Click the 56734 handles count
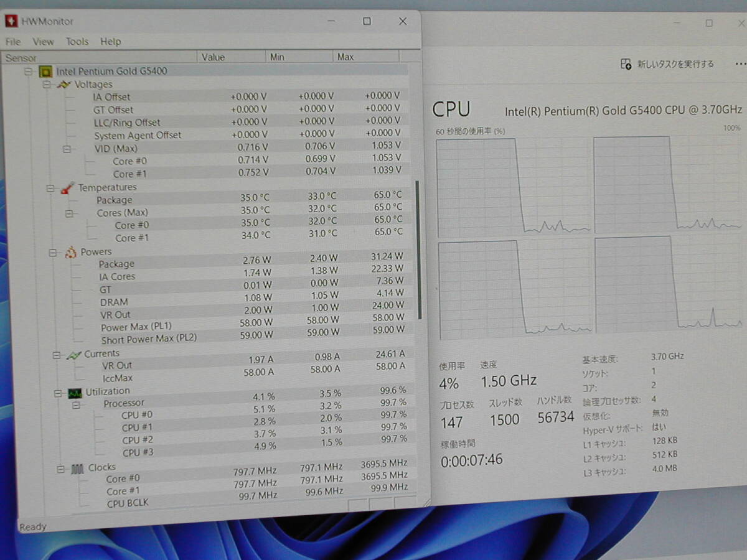The width and height of the screenshot is (747, 560). coord(556,417)
